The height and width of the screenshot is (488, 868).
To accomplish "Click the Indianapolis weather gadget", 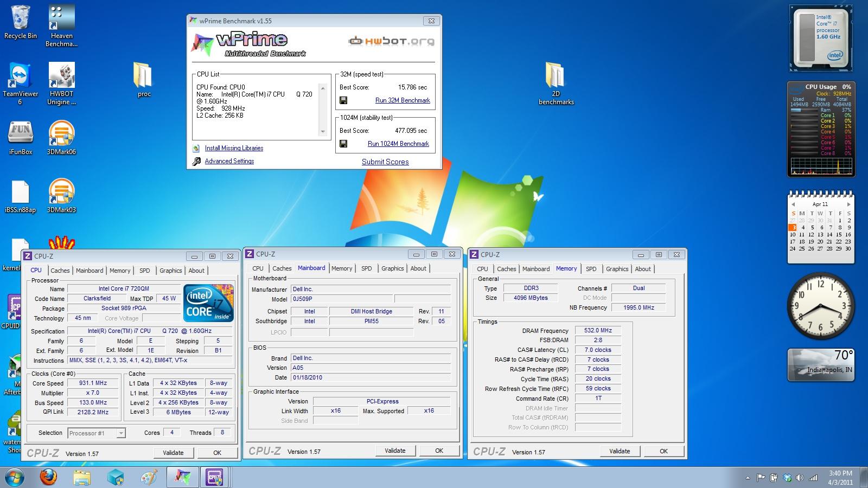I will 821,364.
